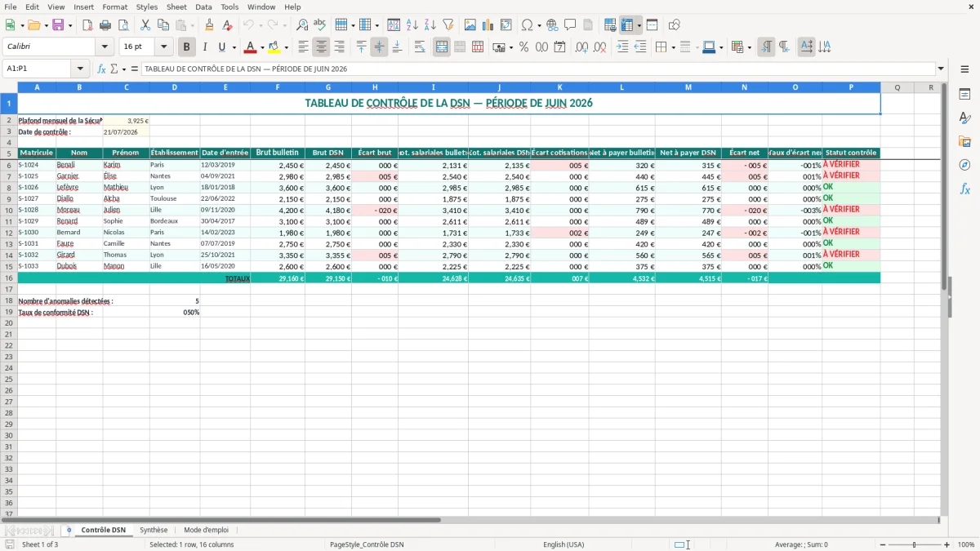This screenshot has height=551, width=980.
Task: Remove a decimal place
Action: (x=600, y=47)
